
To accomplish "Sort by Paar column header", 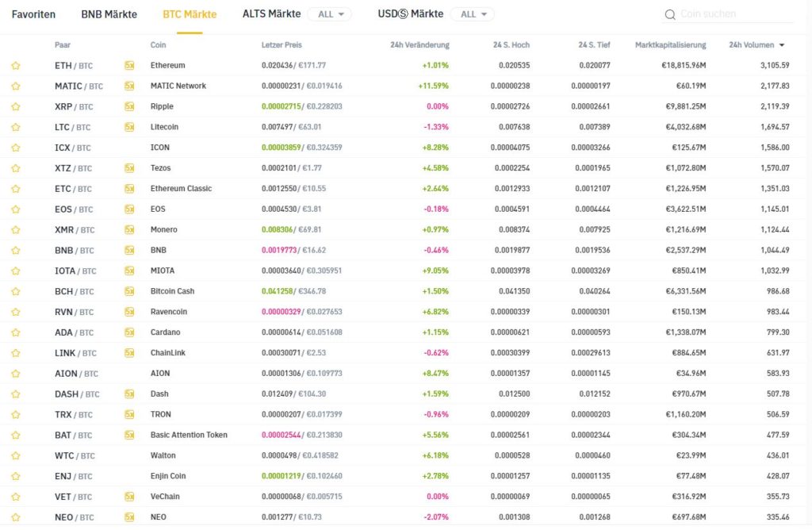I will click(63, 45).
